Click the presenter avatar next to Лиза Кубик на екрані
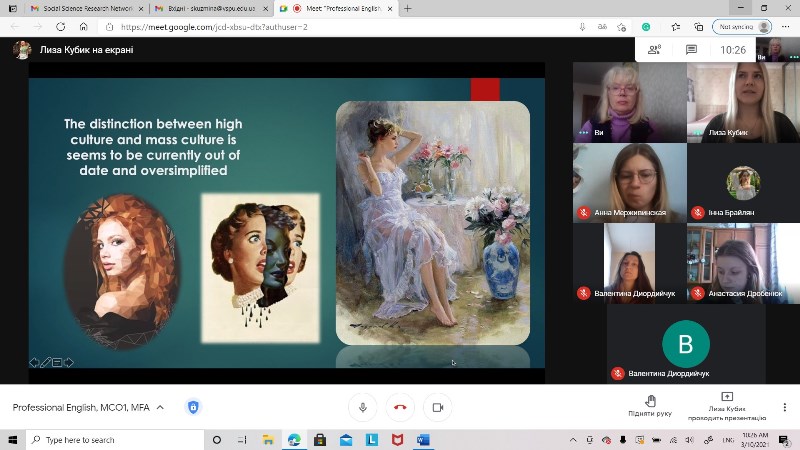Screen dimensions: 800x450 (x=22, y=49)
